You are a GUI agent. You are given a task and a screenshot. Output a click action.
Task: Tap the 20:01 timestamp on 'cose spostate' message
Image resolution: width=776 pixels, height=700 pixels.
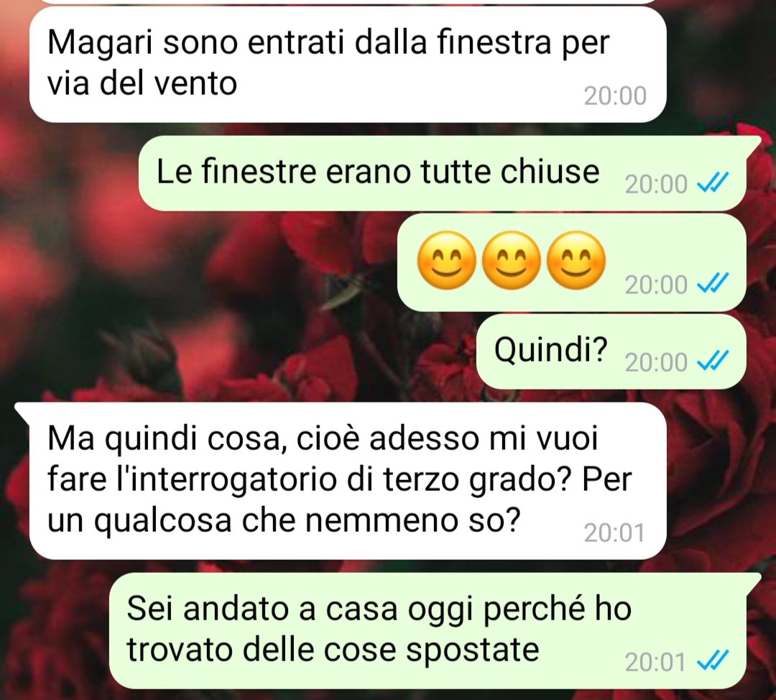pos(656,663)
